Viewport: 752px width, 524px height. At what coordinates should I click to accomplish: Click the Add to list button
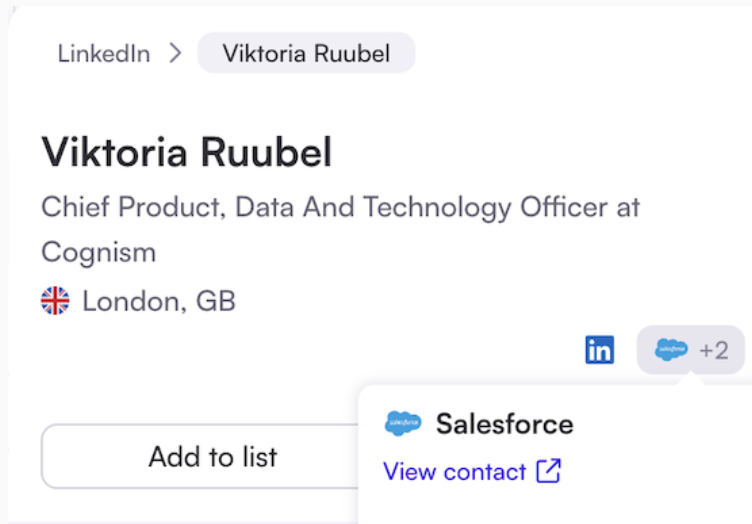[x=200, y=456]
